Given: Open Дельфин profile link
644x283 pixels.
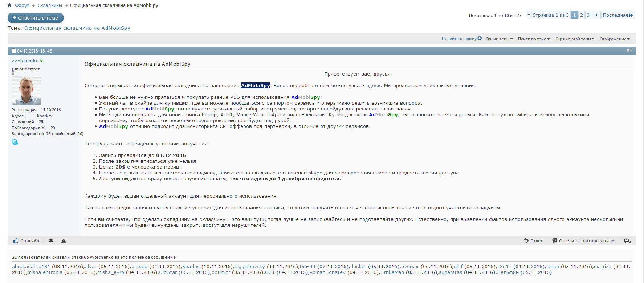Looking at the screenshot, I should point(508,272).
